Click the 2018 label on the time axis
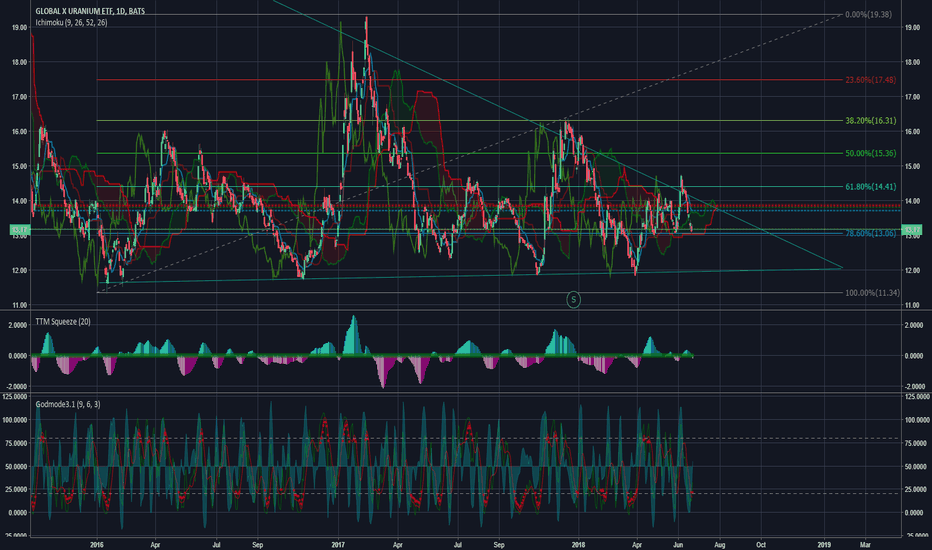The height and width of the screenshot is (550, 932). (578, 545)
